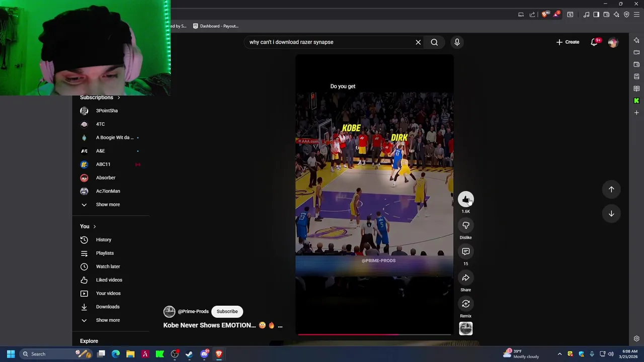Open the Explore section heading

[x=89, y=341]
